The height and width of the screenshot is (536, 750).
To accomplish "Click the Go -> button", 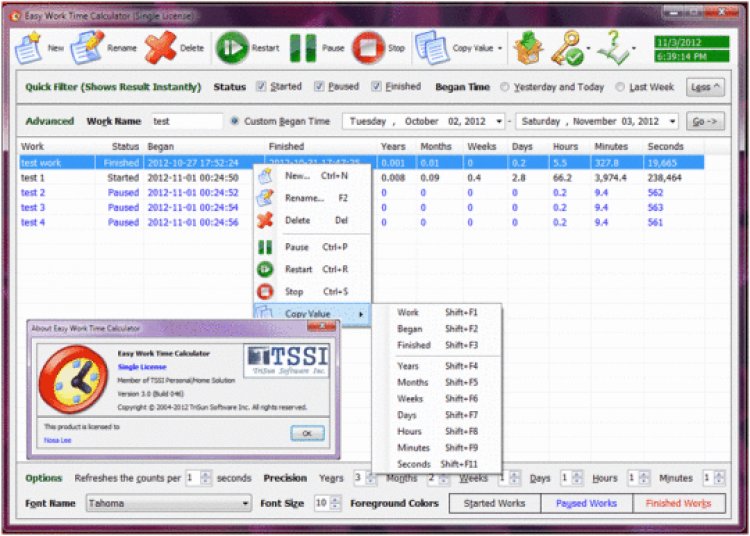I will 705,121.
